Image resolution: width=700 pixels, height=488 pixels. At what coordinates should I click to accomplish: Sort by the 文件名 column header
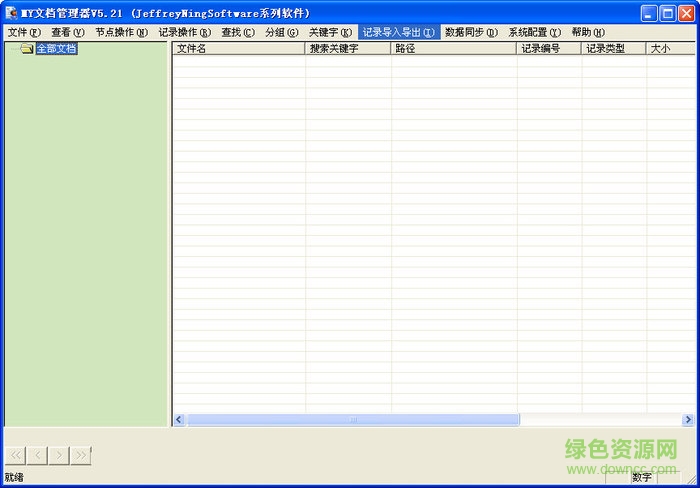click(239, 49)
